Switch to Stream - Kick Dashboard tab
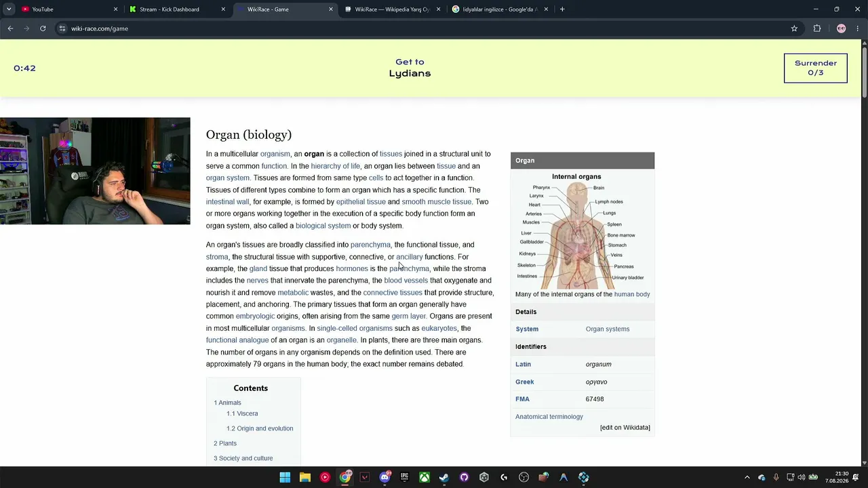 178,9
